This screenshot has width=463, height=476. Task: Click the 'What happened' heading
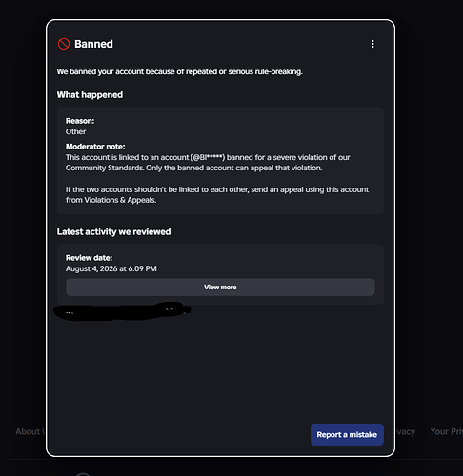(x=90, y=95)
